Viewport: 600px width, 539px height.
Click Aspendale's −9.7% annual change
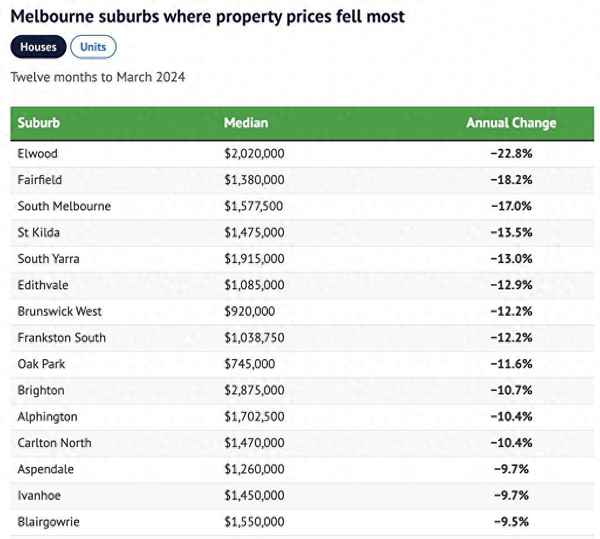[511, 469]
